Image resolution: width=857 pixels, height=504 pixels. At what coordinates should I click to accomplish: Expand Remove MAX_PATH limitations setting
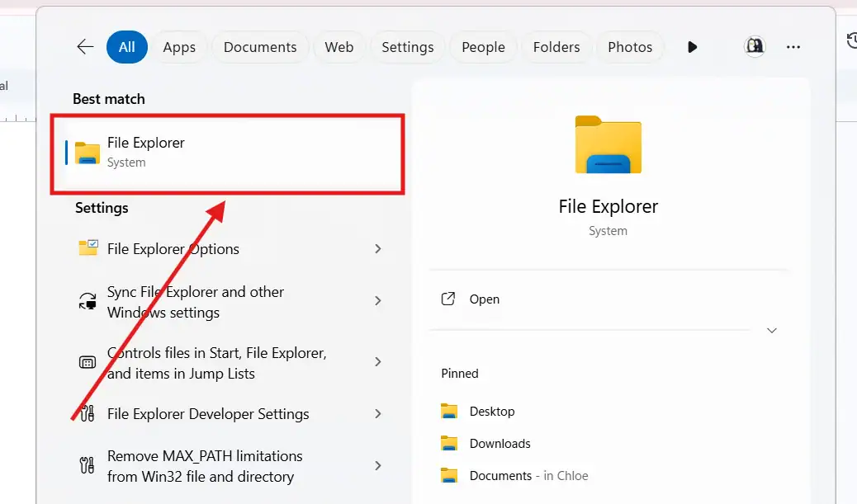[377, 465]
